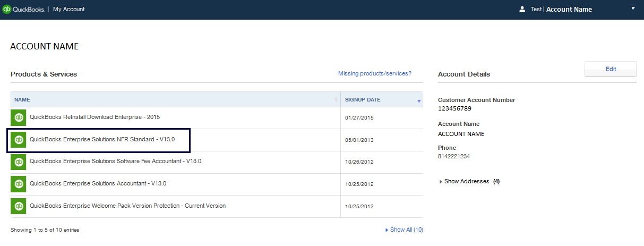This screenshot has width=644, height=246.
Task: Click icon for Welcome Pack Version Protection
Action: click(x=19, y=206)
